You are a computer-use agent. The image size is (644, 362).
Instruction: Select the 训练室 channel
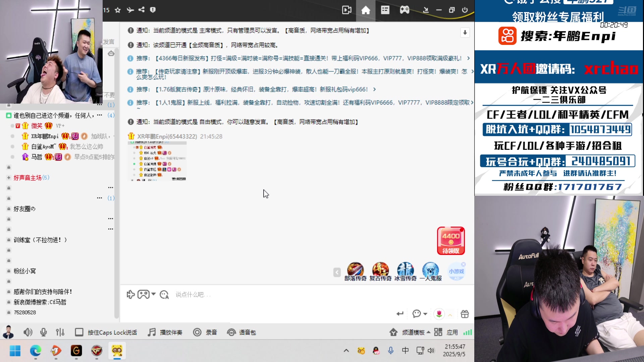click(x=40, y=240)
